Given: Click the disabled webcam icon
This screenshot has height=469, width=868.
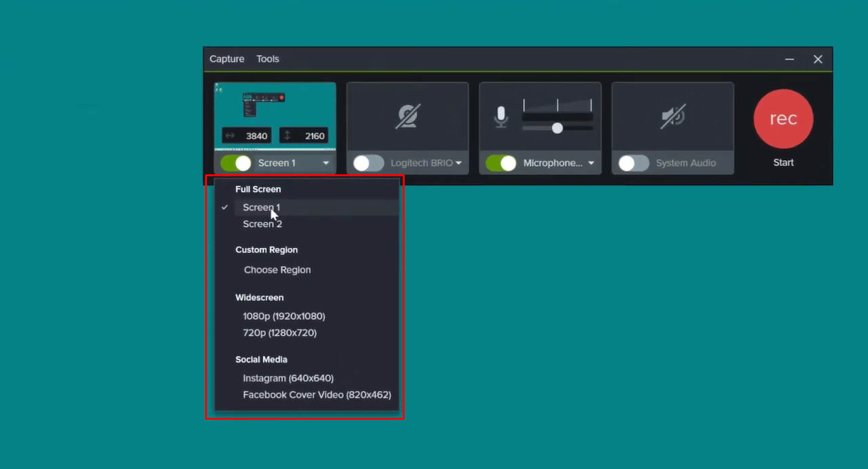Looking at the screenshot, I should coord(408,117).
